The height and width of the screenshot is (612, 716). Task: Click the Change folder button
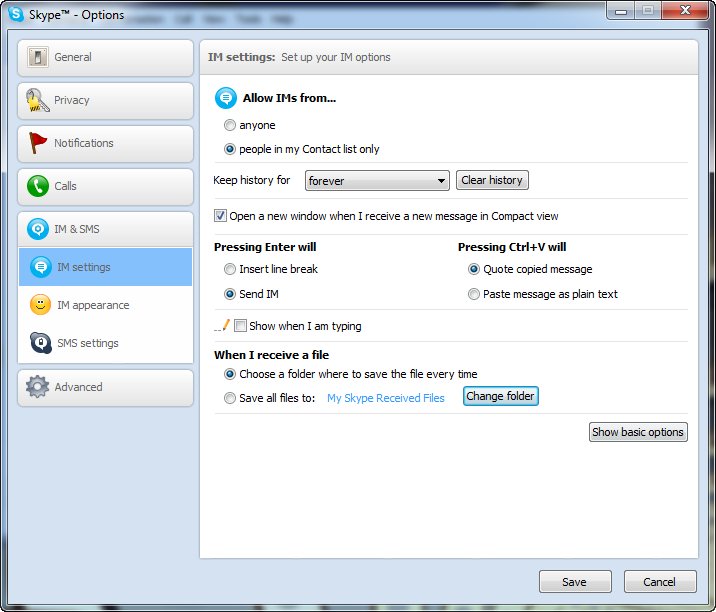click(x=500, y=397)
